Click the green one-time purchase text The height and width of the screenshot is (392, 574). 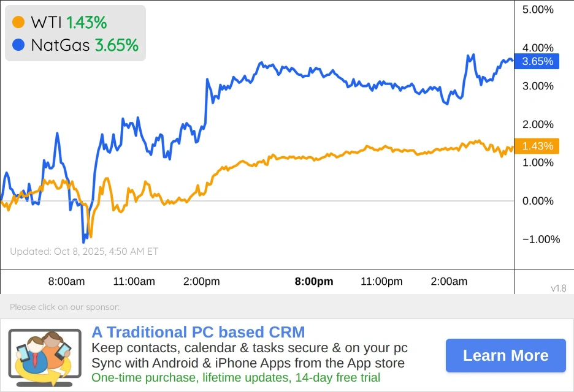tap(235, 378)
